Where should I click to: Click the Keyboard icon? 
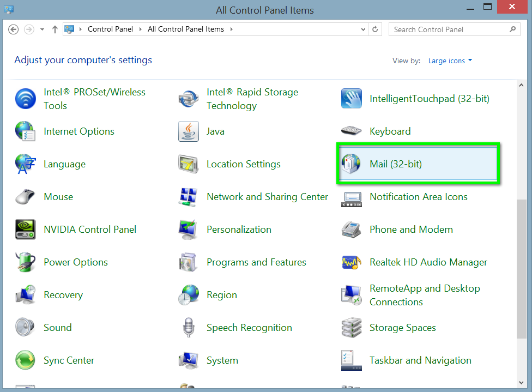pyautogui.click(x=352, y=131)
